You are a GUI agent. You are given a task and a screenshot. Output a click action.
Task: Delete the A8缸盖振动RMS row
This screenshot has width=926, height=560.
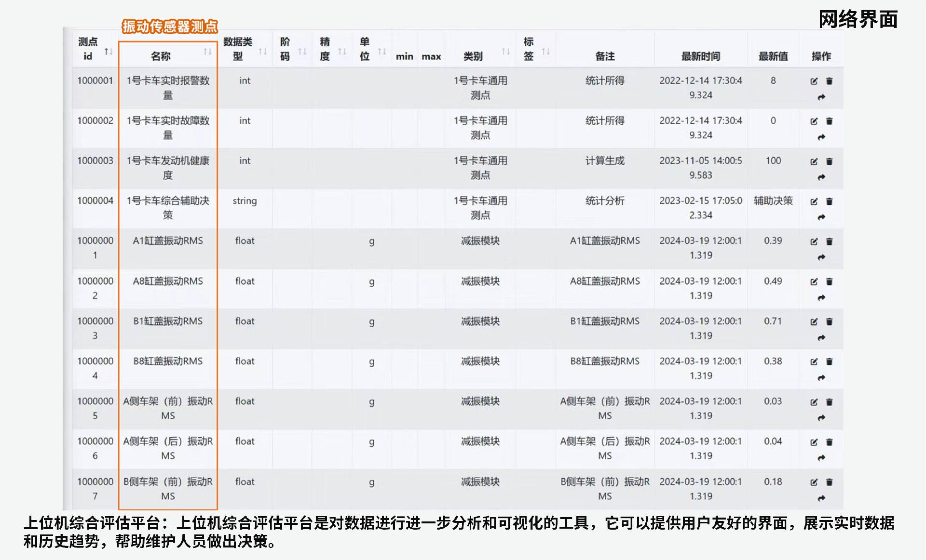pyautogui.click(x=829, y=281)
